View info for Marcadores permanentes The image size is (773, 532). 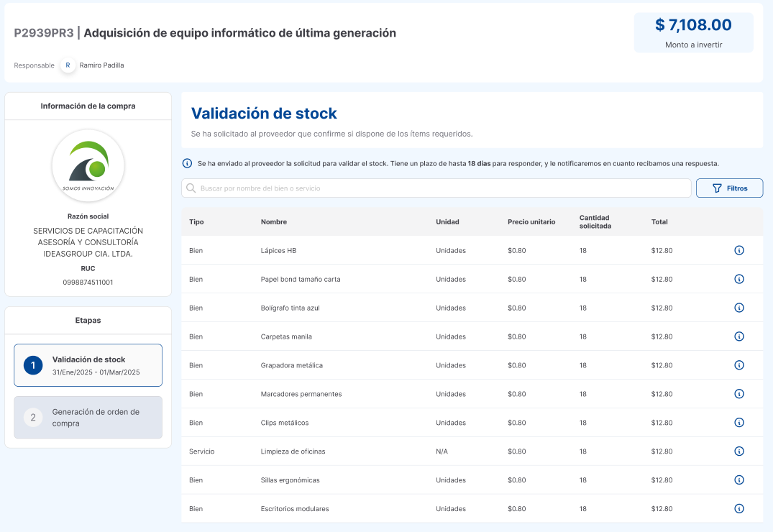pos(739,394)
